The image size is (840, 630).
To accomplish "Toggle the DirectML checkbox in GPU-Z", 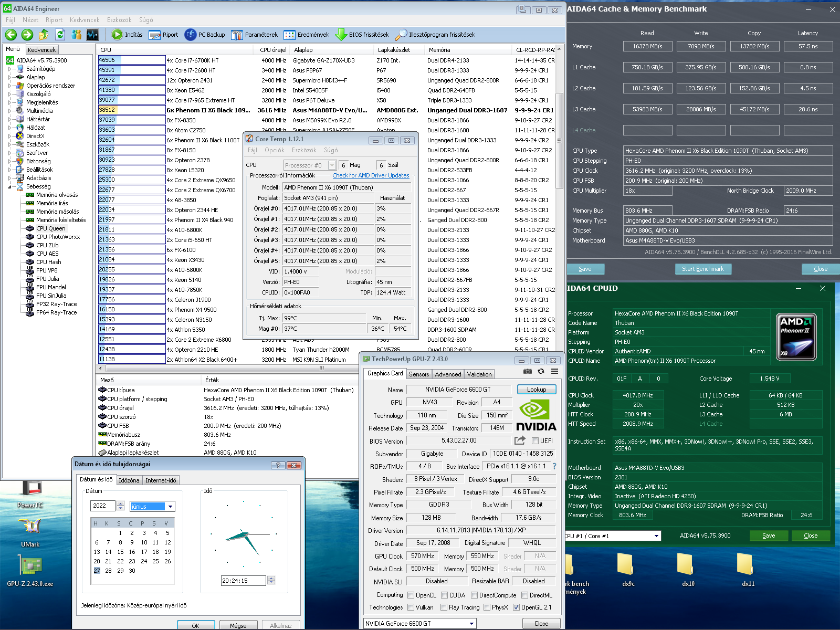I will (524, 595).
